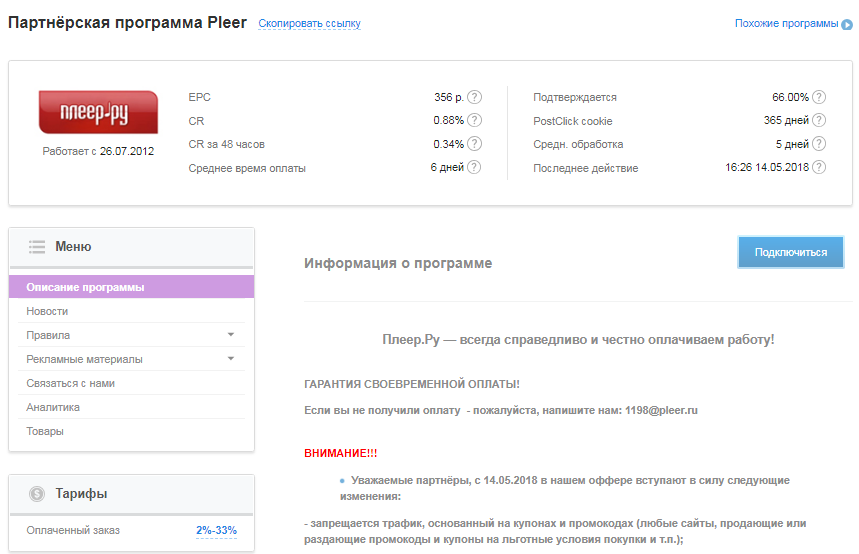Open the Правила menu item
This screenshot has height=554, width=859.
131,335
